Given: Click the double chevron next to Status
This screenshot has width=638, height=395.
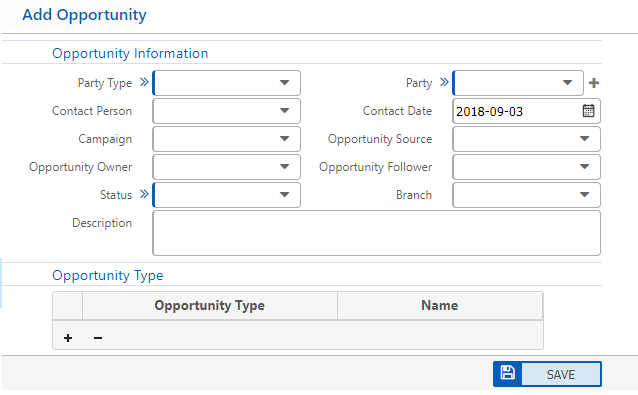Looking at the screenshot, I should pyautogui.click(x=144, y=194).
